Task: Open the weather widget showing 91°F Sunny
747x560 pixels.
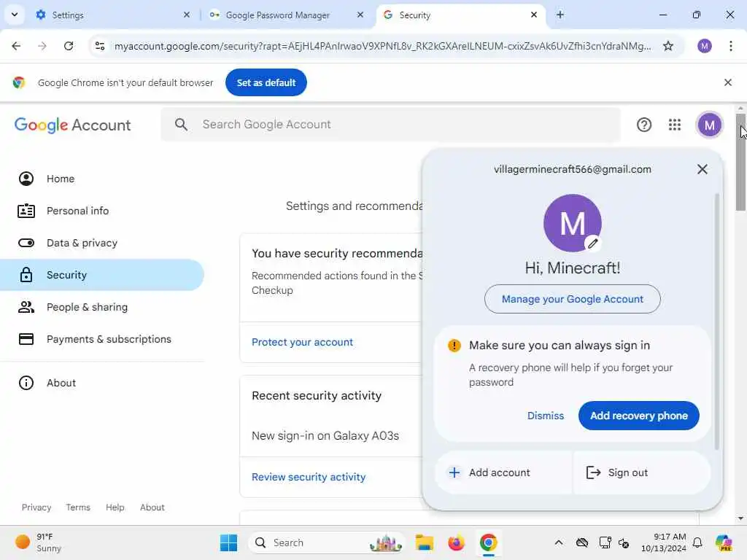Action: [38, 542]
